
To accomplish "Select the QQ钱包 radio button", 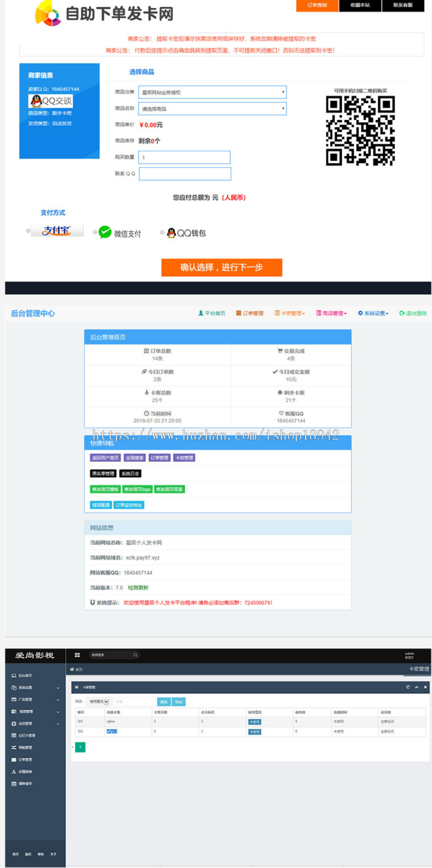I will (x=162, y=232).
